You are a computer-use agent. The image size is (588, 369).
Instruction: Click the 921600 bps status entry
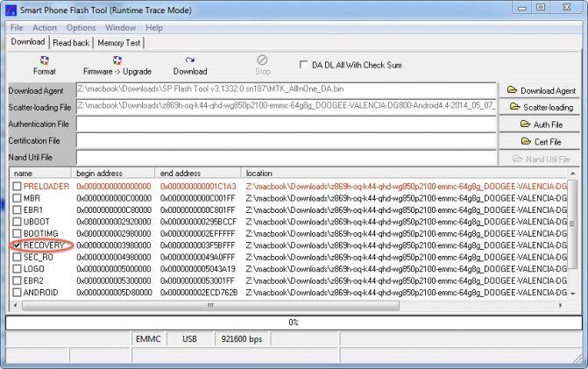(242, 339)
